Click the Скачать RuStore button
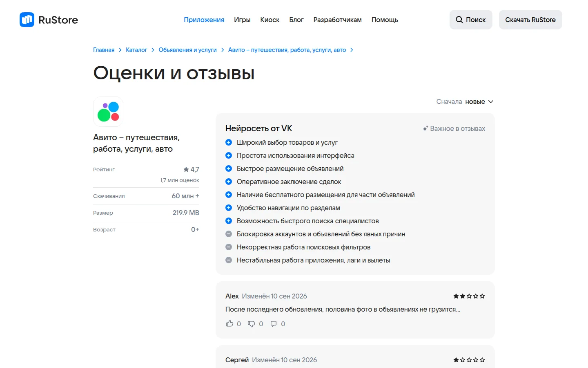The width and height of the screenshot is (588, 368). click(x=530, y=20)
